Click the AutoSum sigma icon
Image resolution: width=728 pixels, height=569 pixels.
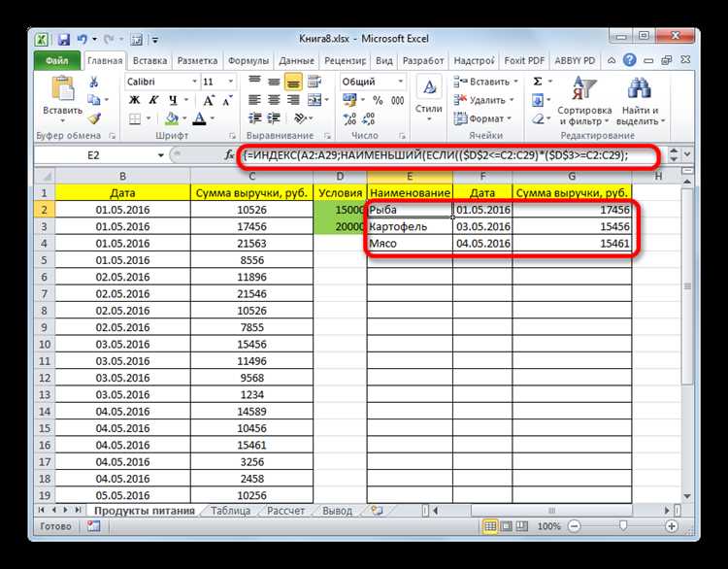[538, 82]
